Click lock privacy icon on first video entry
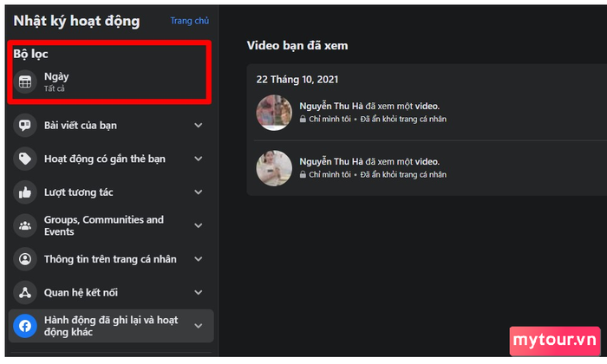The image size is (607, 364). point(303,119)
